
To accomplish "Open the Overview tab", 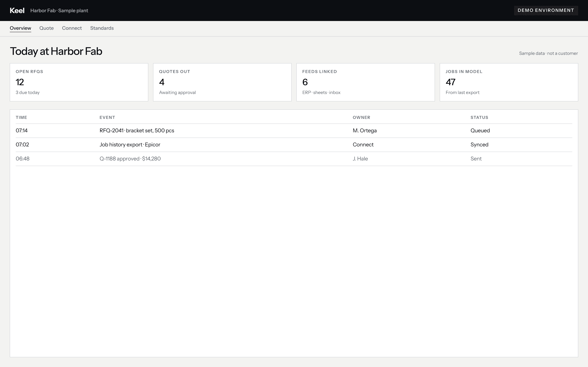I will pos(20,28).
